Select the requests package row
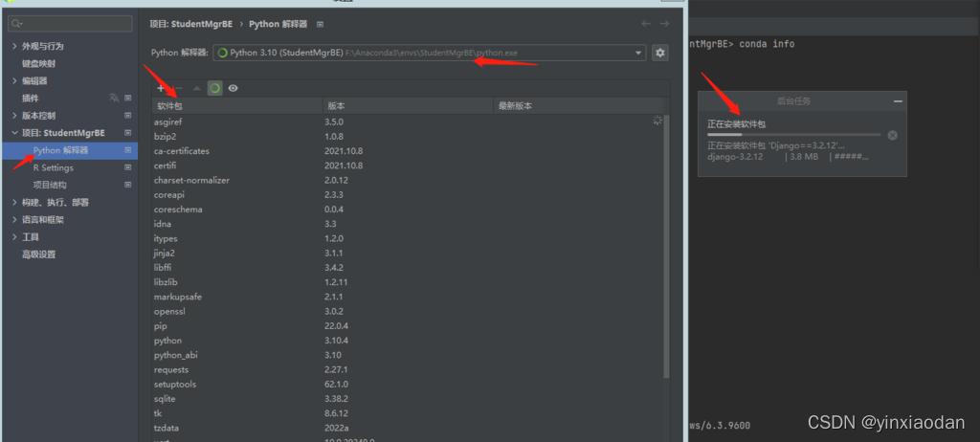Viewport: 980px width, 442px height. pos(408,369)
